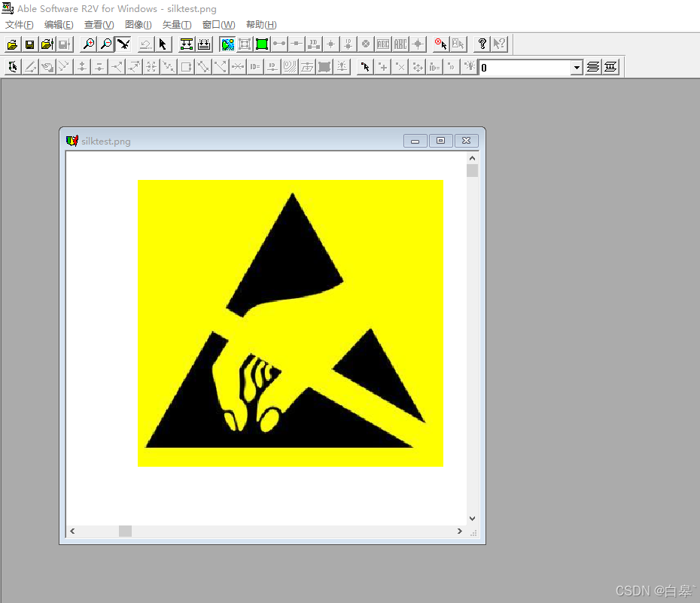Click the ID node labels icon

click(314, 44)
